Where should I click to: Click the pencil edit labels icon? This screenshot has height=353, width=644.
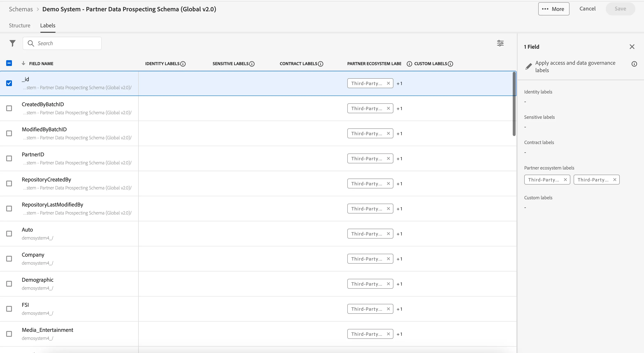click(x=529, y=66)
